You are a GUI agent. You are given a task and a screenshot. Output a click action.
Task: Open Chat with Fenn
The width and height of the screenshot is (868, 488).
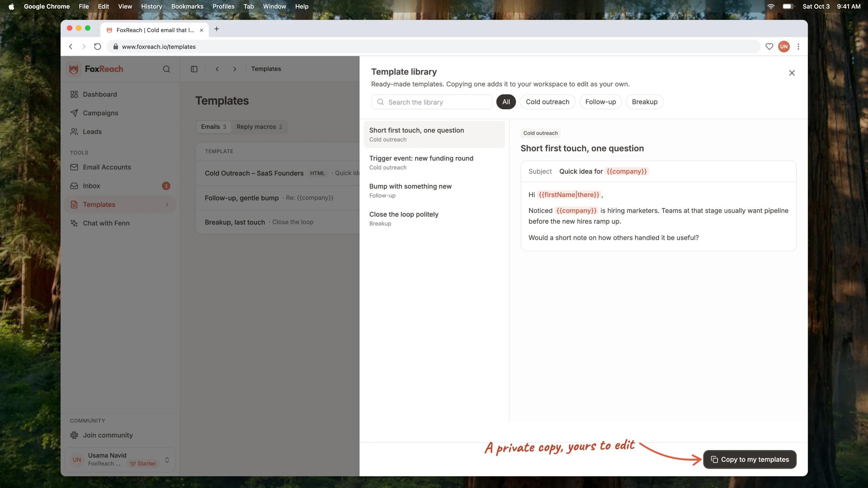[x=120, y=223]
